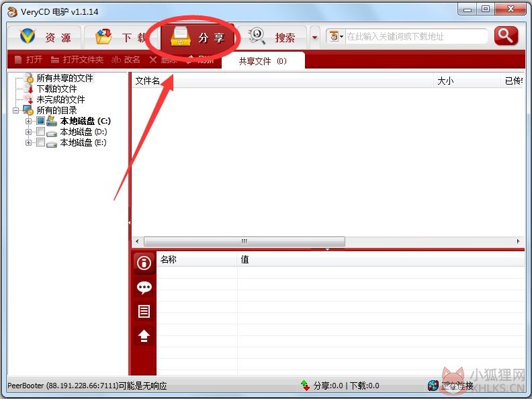Viewport: 532px width, 399px height.
Task: Click the left arrow of the horizontal scrollbar
Action: coord(137,241)
